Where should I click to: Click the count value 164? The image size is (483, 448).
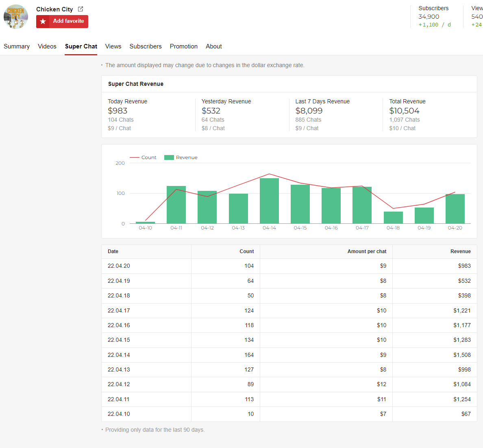[249, 355]
